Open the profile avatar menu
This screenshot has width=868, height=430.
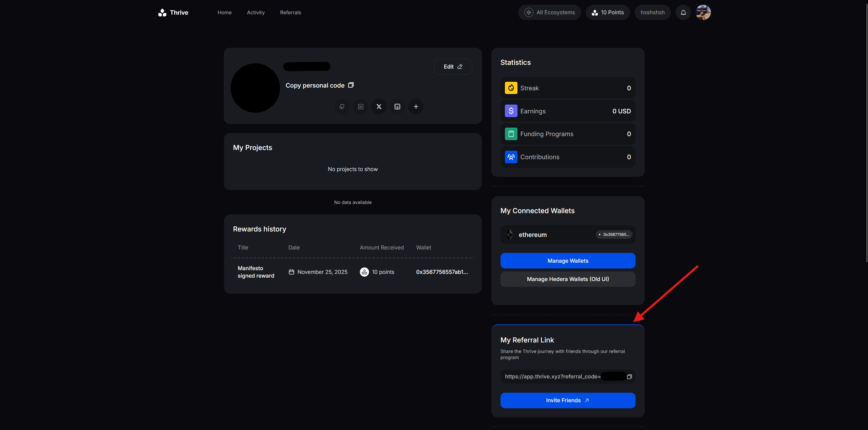[704, 12]
